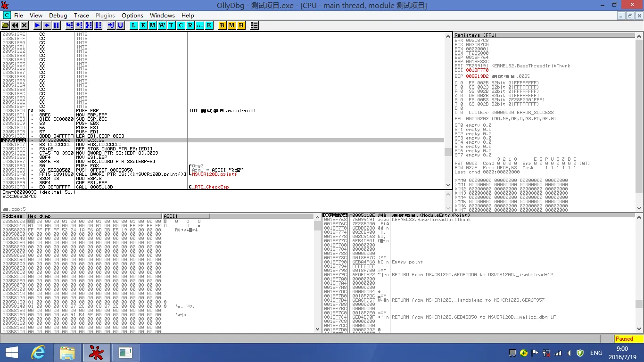Click the MSVCR120D.printf comment text
The image size is (644, 362).
(215, 174)
